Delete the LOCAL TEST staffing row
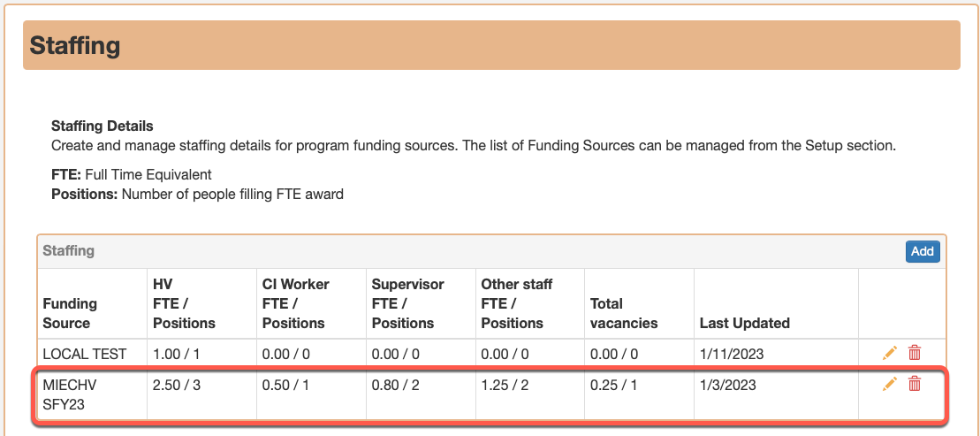This screenshot has width=980, height=436. (915, 353)
